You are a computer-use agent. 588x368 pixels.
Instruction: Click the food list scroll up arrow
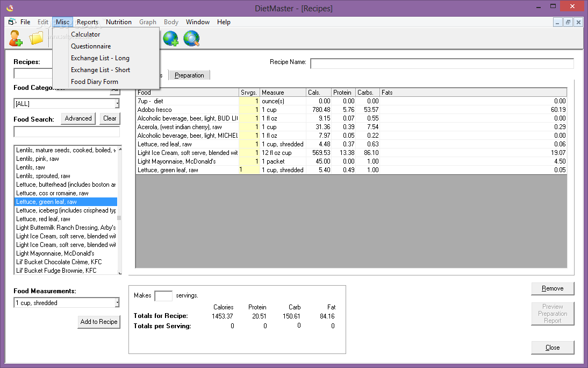coord(120,149)
